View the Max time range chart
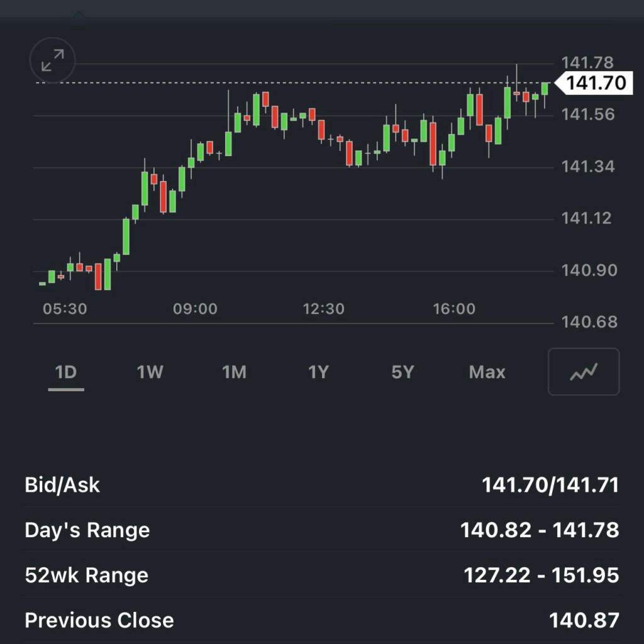This screenshot has height=644, width=644. click(487, 372)
